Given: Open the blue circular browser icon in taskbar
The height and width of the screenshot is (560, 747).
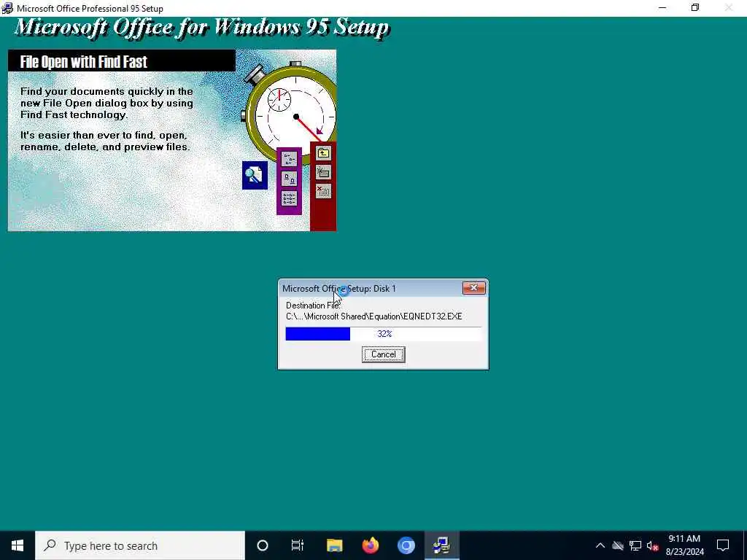Looking at the screenshot, I should [x=406, y=545].
